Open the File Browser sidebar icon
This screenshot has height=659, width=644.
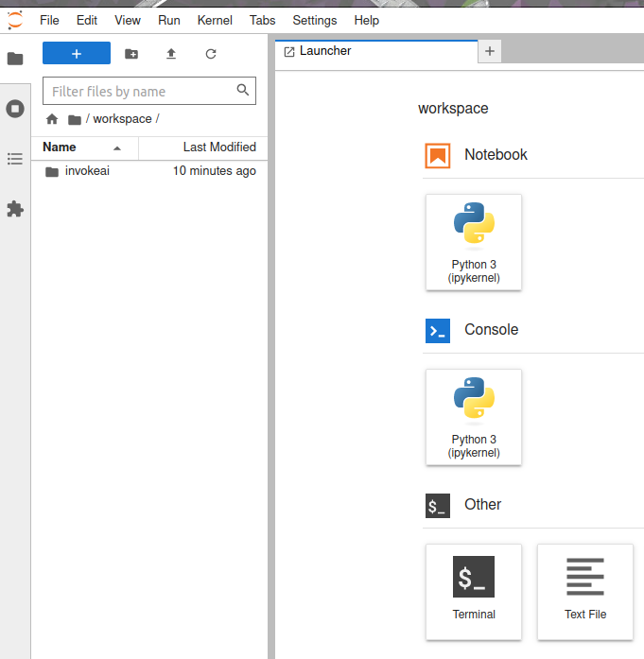pos(15,59)
